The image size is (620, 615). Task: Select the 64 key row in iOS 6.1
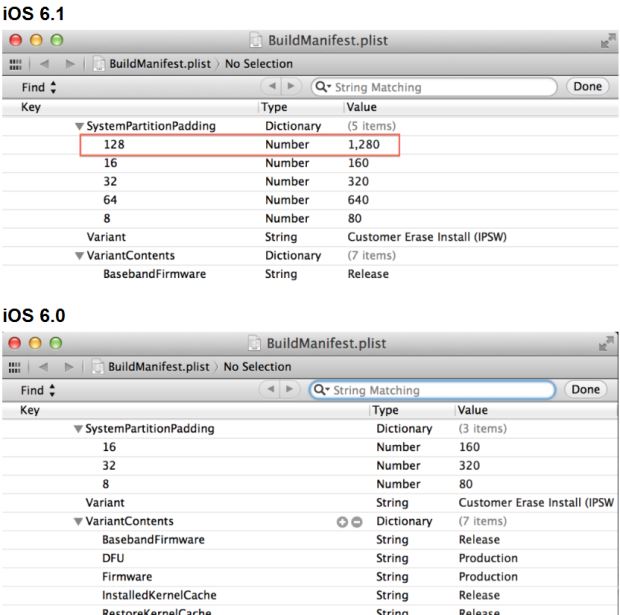point(310,200)
